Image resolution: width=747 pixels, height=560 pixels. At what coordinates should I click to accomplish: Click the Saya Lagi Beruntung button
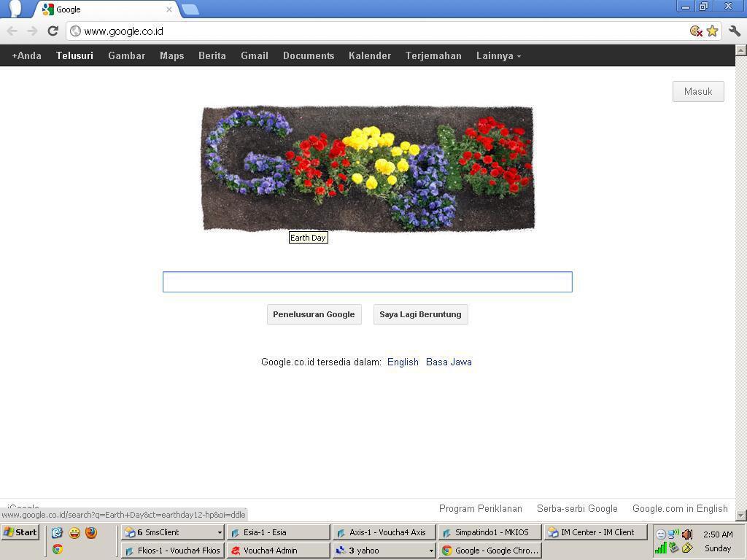point(421,315)
